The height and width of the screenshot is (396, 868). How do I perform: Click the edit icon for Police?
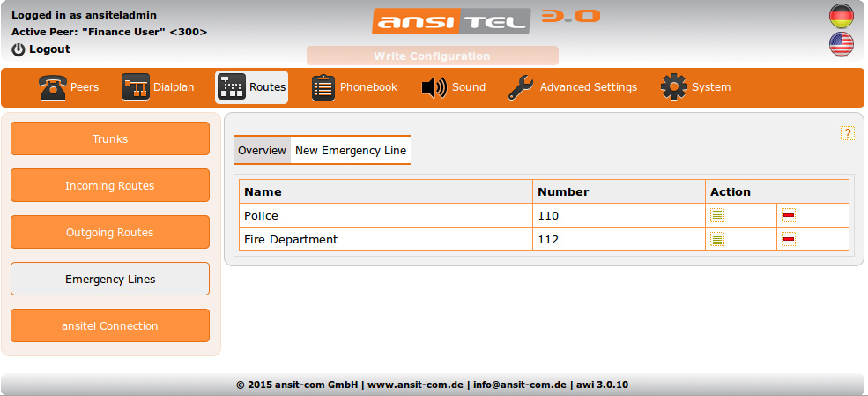pyautogui.click(x=717, y=215)
